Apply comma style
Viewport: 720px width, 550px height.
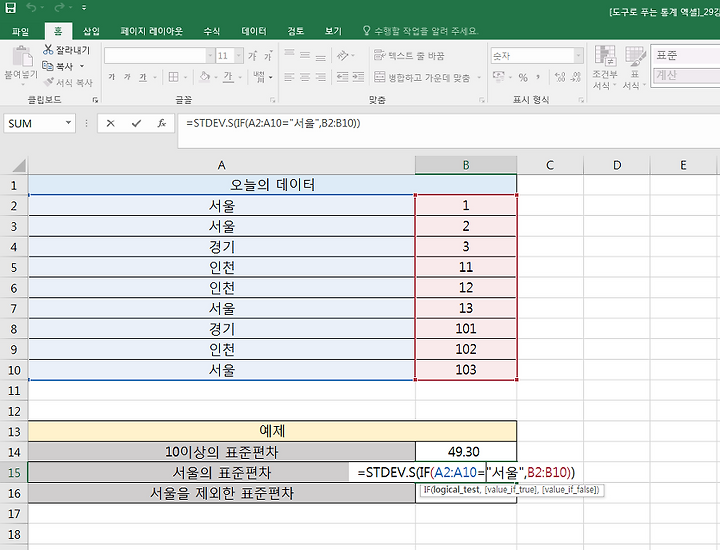(538, 77)
